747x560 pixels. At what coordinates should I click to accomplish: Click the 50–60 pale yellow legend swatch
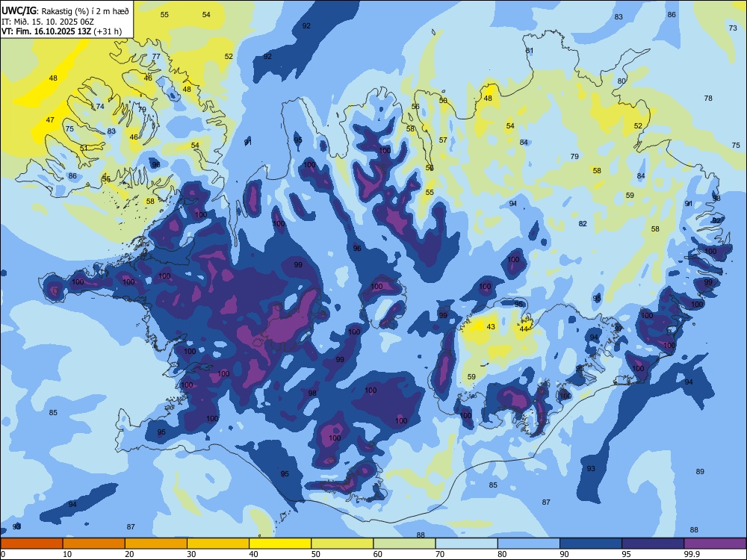click(x=342, y=544)
